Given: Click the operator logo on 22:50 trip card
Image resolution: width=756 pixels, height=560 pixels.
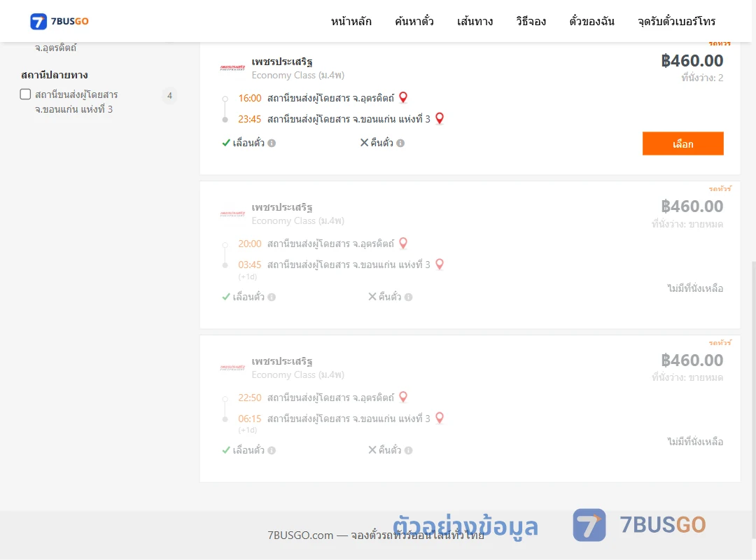Looking at the screenshot, I should click(232, 367).
